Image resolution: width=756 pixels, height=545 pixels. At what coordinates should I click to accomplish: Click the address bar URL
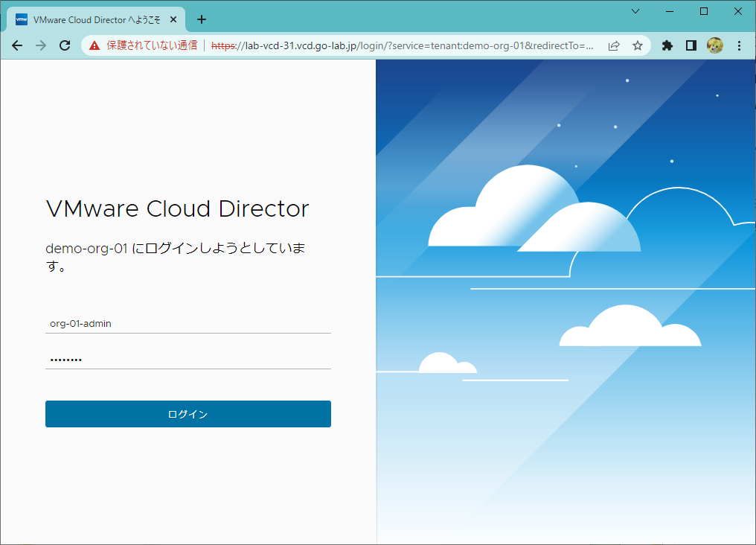[402, 46]
